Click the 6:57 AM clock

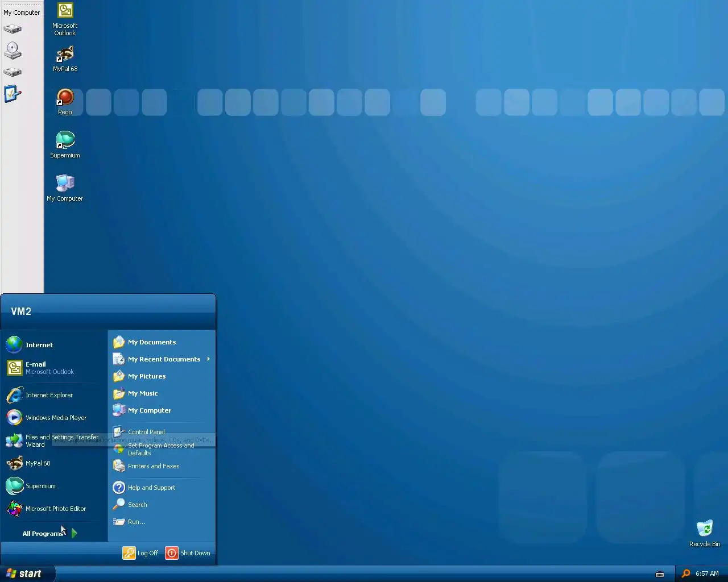(x=707, y=574)
